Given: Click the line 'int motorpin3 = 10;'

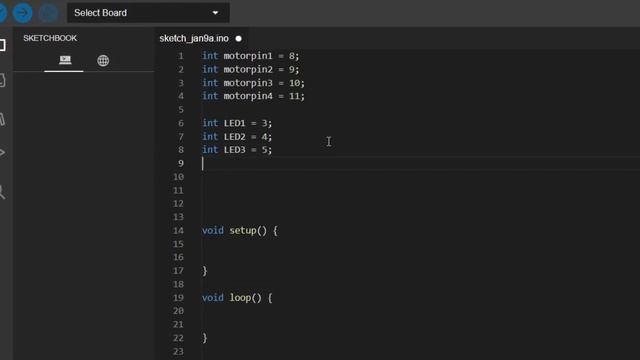Looking at the screenshot, I should [x=253, y=83].
